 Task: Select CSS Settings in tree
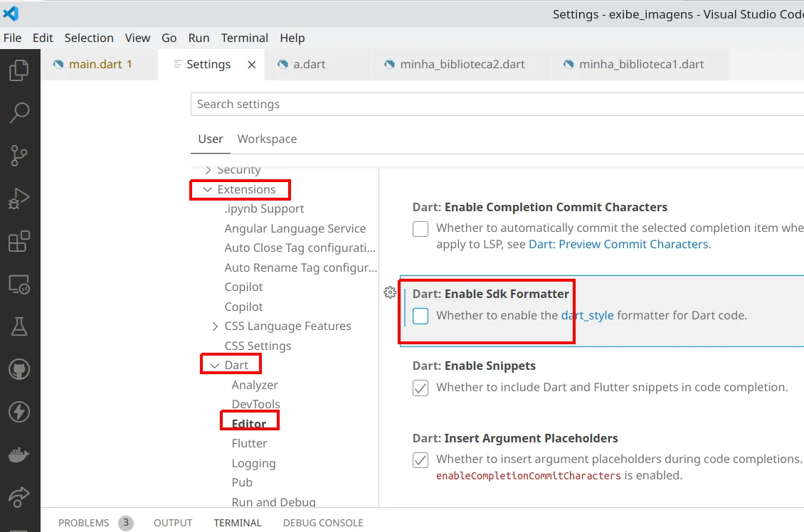point(258,346)
